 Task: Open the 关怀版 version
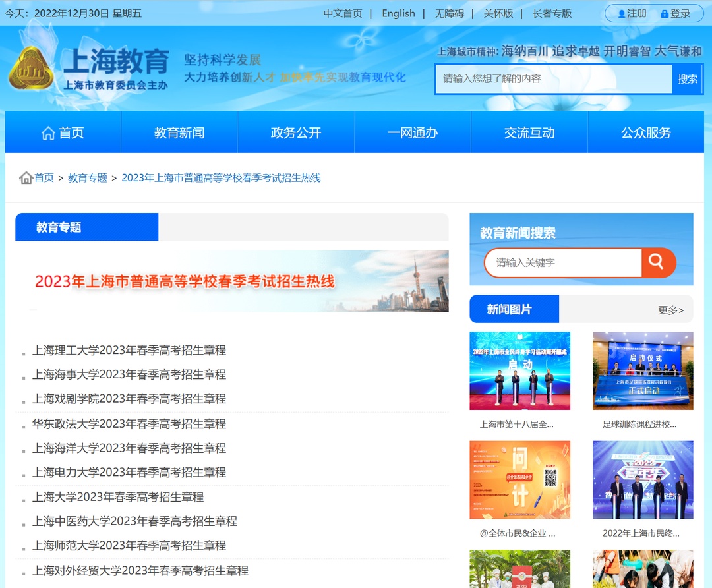pos(498,14)
